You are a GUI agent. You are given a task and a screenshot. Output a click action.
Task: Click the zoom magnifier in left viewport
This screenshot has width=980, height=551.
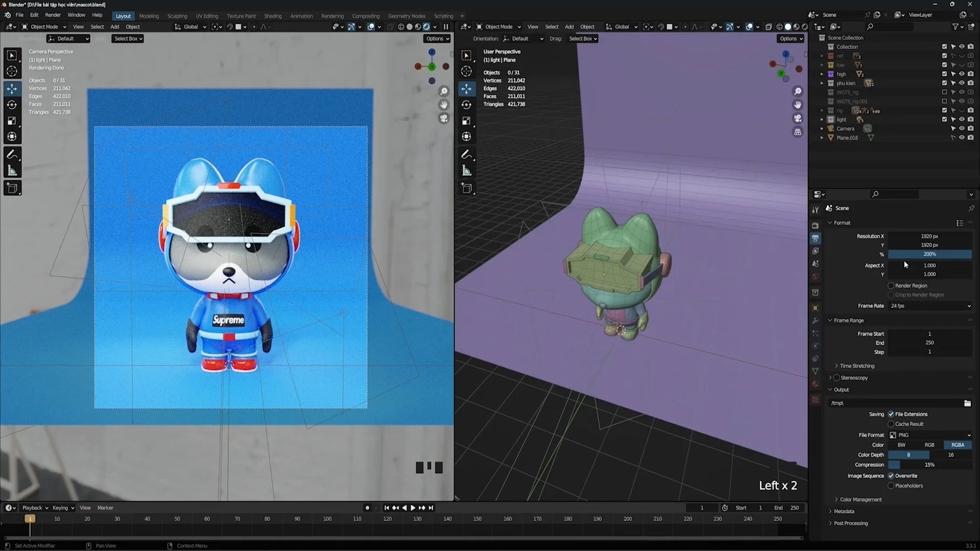tap(443, 91)
